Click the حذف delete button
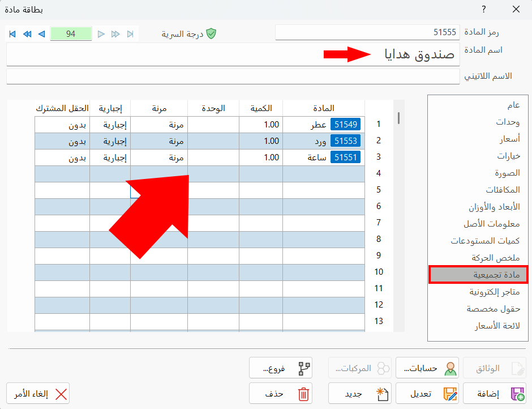The image size is (532, 409). 281,394
